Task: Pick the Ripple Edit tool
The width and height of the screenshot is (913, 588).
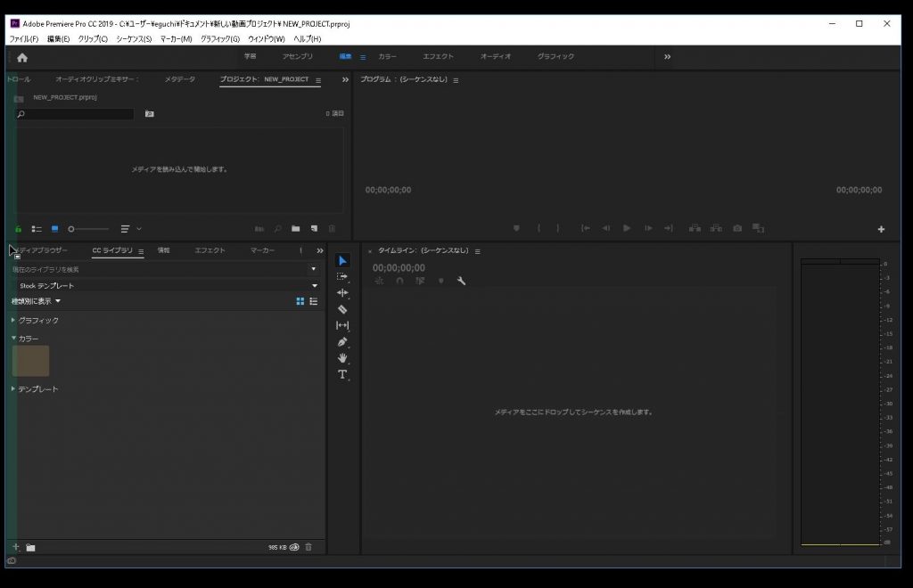Action: point(342,293)
